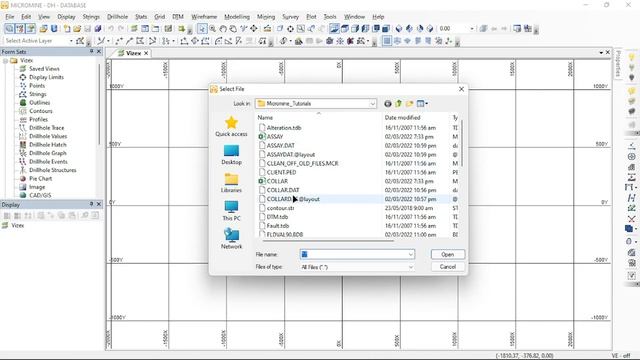Close the Vizex tab

(146, 53)
